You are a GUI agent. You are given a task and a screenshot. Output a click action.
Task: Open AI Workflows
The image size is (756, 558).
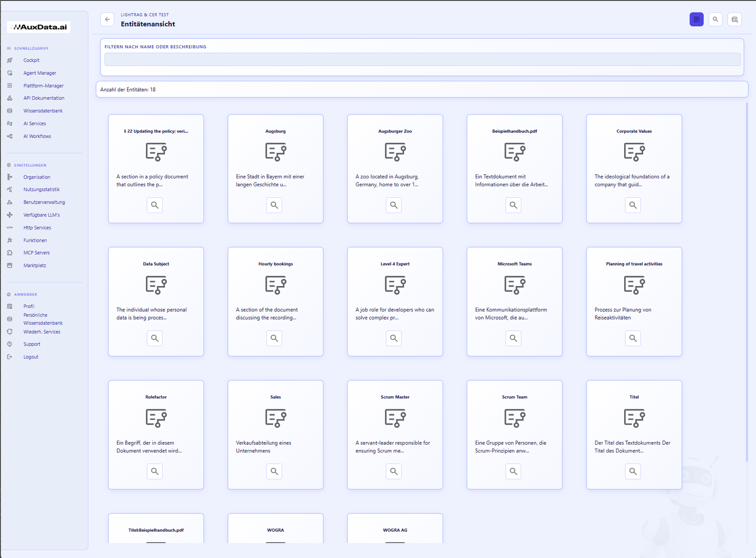point(37,136)
